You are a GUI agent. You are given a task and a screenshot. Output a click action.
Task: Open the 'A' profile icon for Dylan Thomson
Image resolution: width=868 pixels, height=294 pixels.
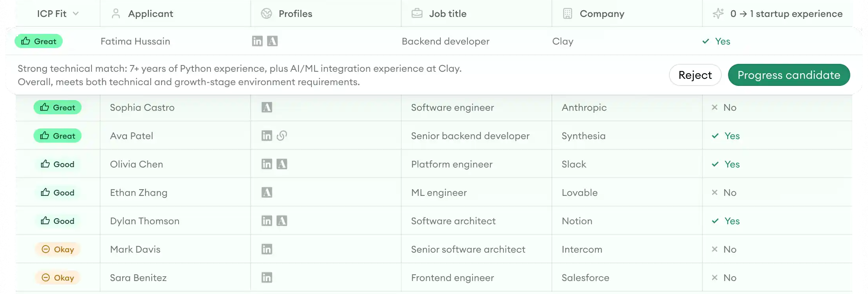point(282,221)
